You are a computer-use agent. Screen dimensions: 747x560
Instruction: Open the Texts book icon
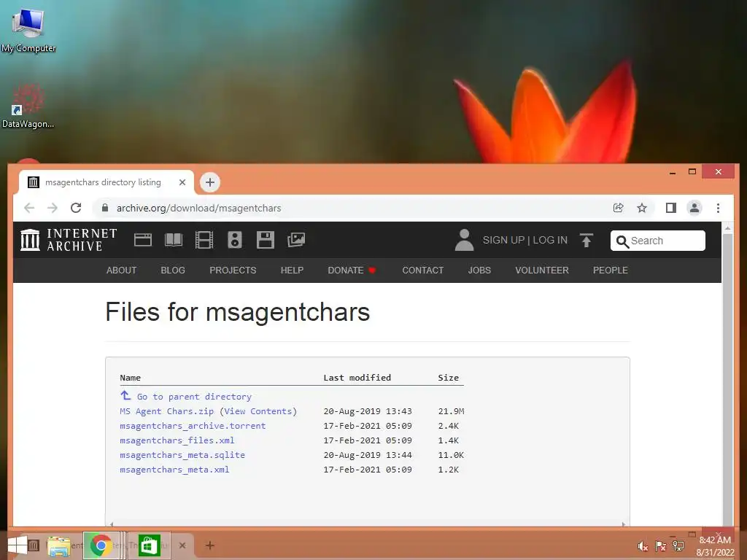click(174, 239)
